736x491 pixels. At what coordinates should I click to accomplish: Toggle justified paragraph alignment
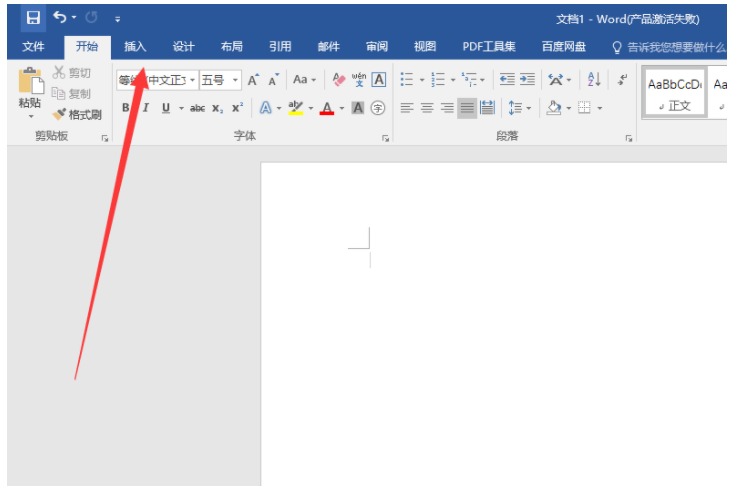tap(467, 108)
